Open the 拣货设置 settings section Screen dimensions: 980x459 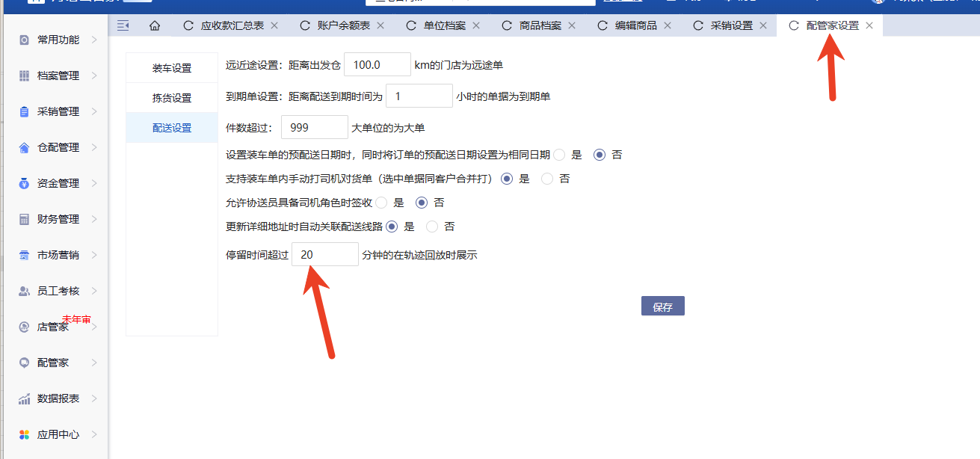(x=172, y=98)
